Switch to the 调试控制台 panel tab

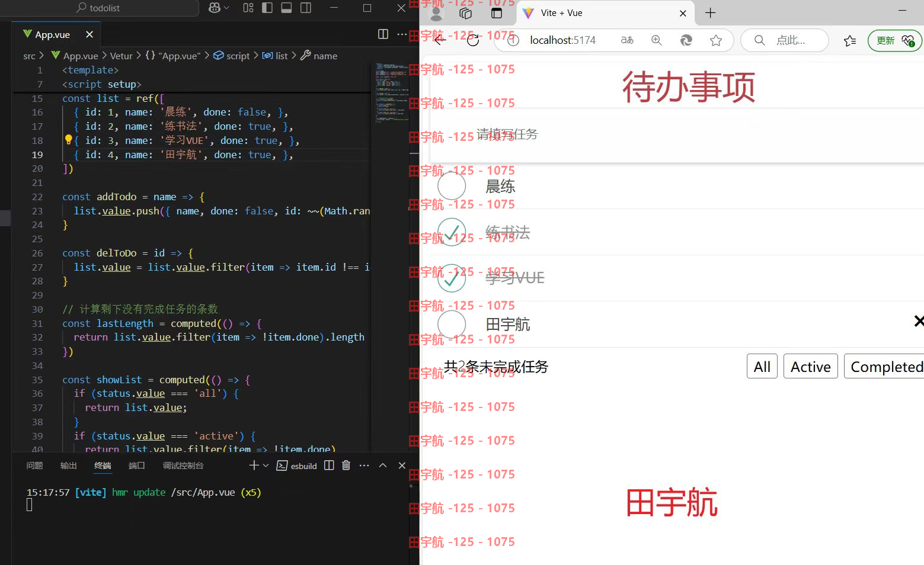click(183, 466)
